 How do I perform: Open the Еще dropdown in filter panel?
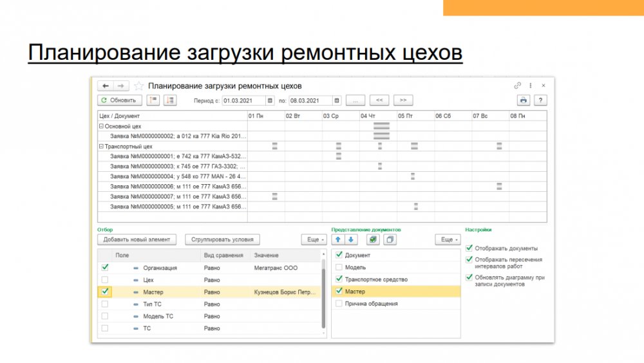click(314, 239)
